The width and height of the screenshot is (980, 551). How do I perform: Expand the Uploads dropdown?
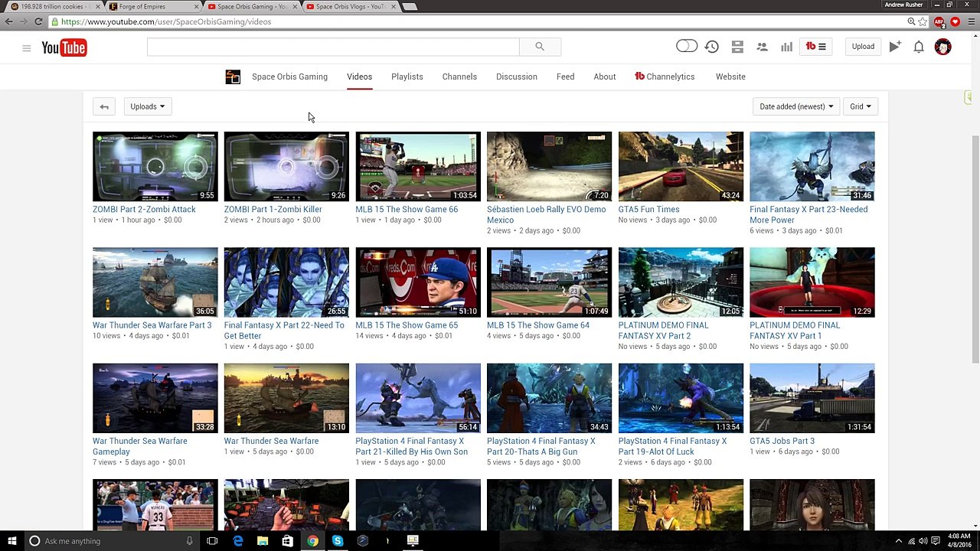tap(148, 106)
